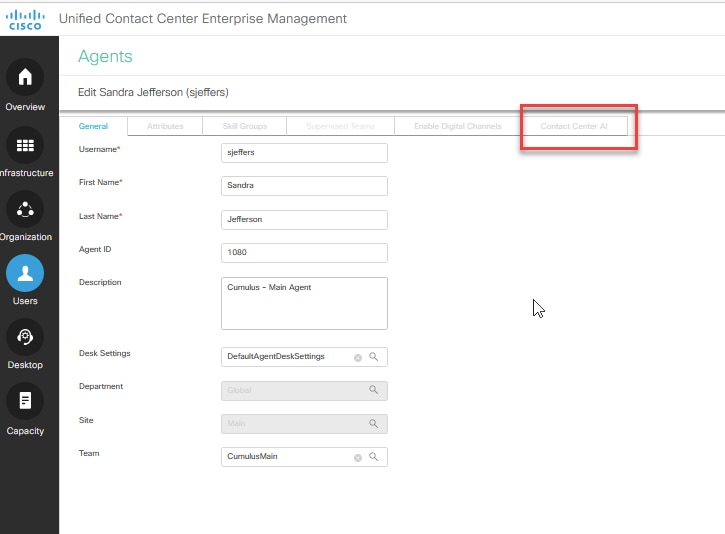
Task: Open the Organization icon in sidebar
Action: point(25,209)
